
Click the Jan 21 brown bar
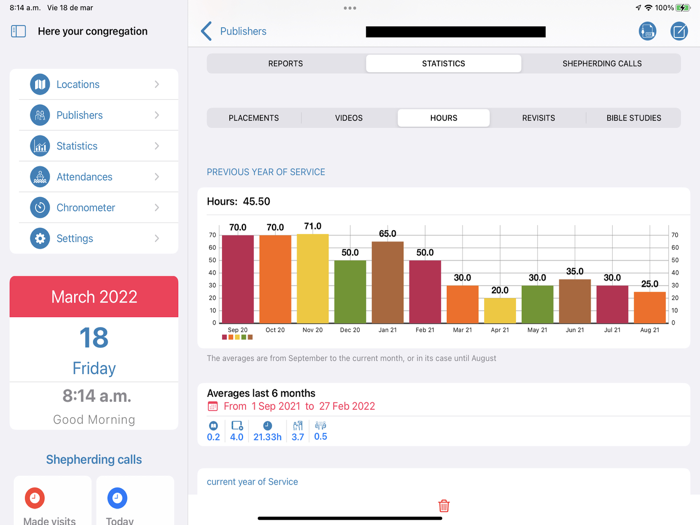(388, 282)
